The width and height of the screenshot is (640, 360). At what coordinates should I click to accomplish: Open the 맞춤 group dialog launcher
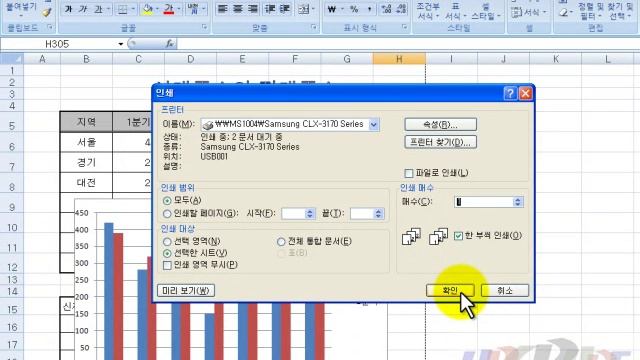pos(314,27)
